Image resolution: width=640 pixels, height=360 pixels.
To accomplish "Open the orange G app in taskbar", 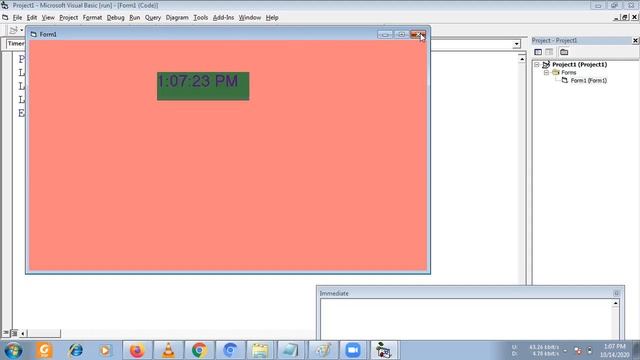I will click(x=44, y=350).
